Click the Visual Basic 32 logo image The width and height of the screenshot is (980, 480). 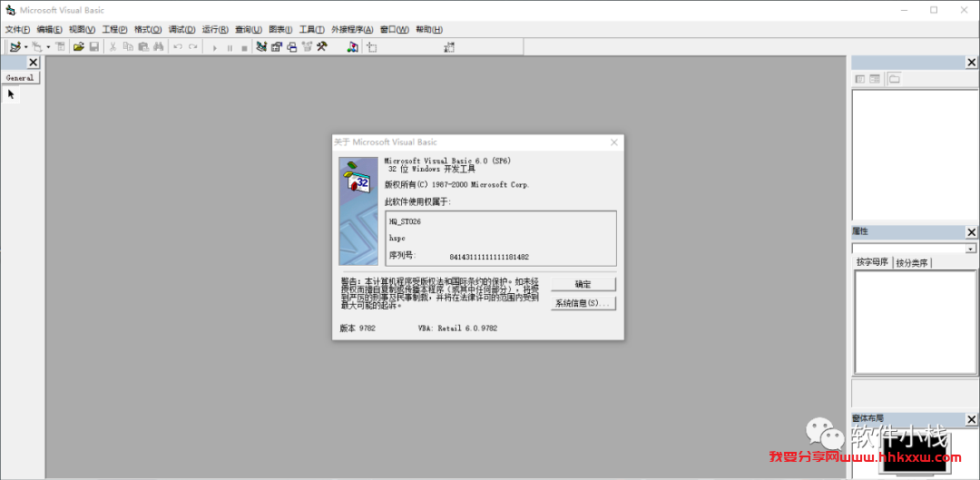tap(358, 211)
